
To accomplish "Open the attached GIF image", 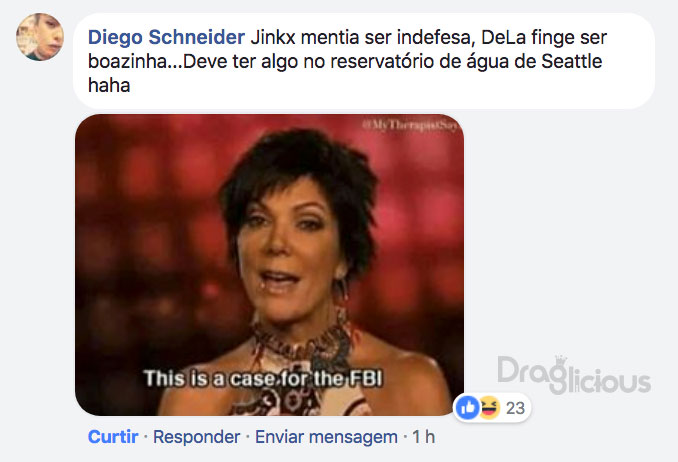I will point(269,265).
